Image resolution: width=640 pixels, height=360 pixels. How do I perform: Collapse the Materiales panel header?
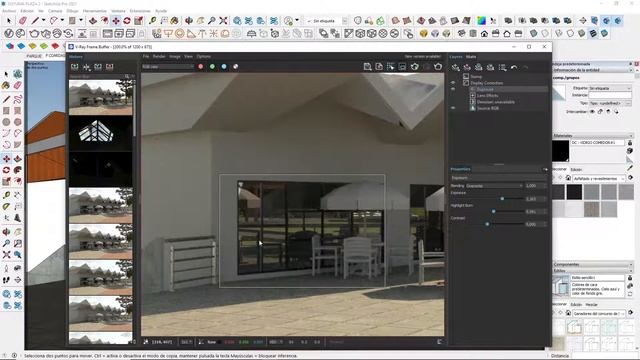593,136
